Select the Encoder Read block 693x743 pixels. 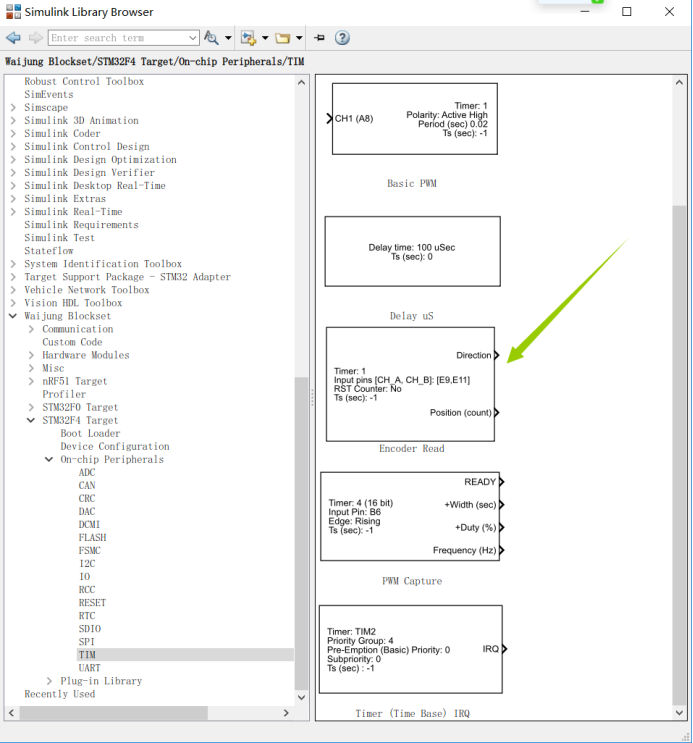(x=410, y=384)
